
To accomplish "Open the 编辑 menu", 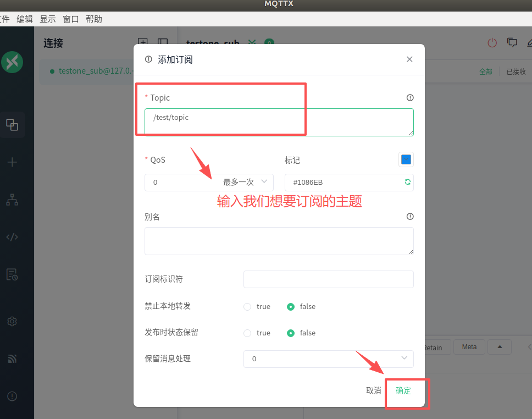I will 25,19.
